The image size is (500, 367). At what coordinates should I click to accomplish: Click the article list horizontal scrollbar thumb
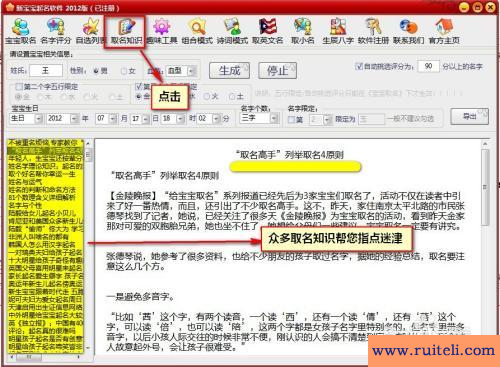coord(29,357)
